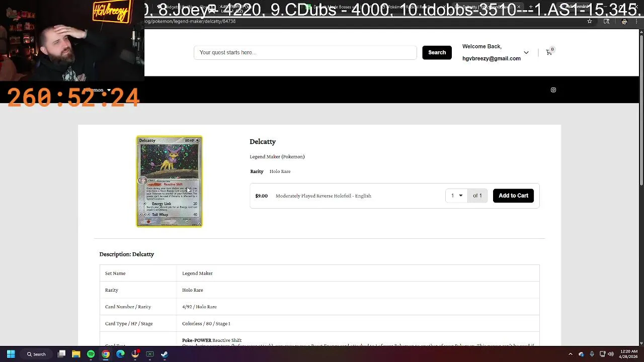Switch to Google Chrome on the taskbar

(x=106, y=354)
